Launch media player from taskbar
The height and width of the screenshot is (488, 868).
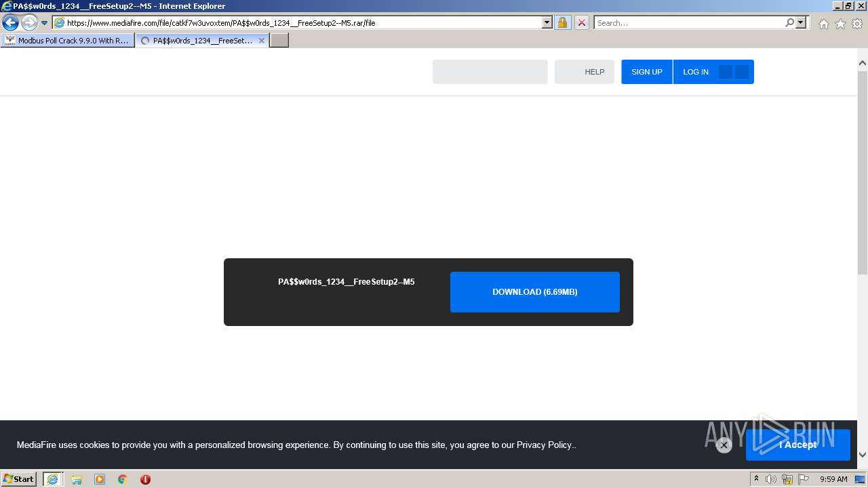100,479
